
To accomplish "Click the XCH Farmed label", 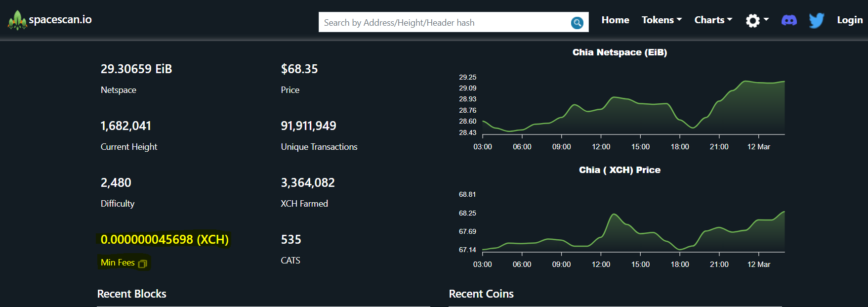I will point(304,204).
